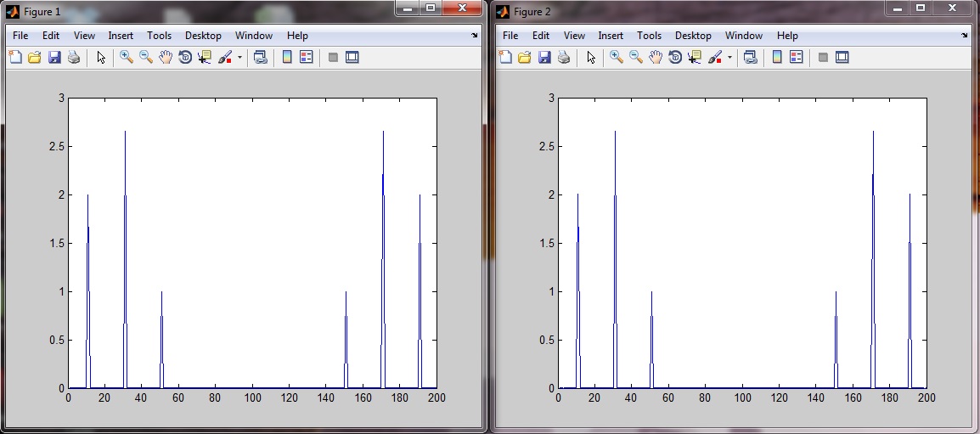
Task: Click Show Plot Tools icon in Figure 1
Action: click(x=352, y=58)
